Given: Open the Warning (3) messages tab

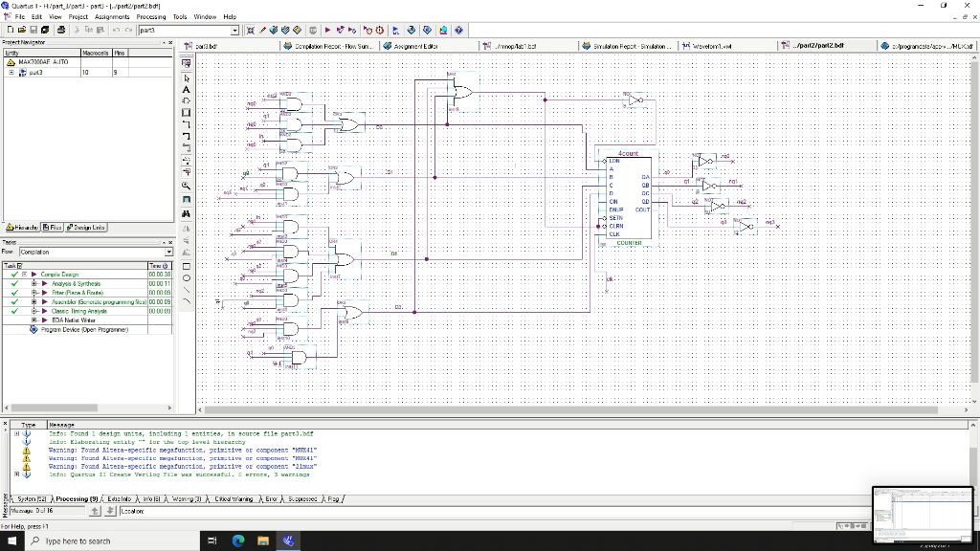Looking at the screenshot, I should coord(186,499).
